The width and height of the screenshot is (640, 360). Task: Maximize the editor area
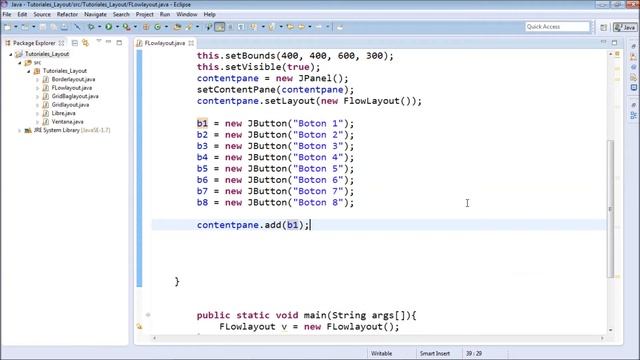pos(614,42)
